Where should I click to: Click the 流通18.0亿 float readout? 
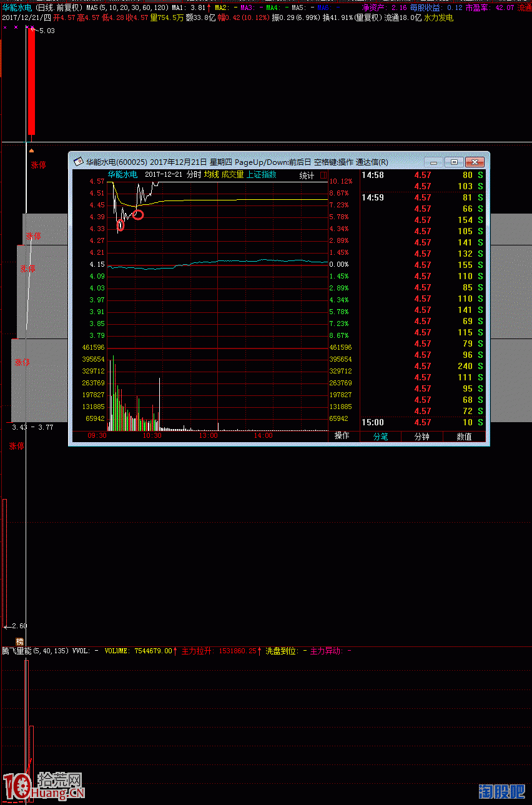click(403, 17)
